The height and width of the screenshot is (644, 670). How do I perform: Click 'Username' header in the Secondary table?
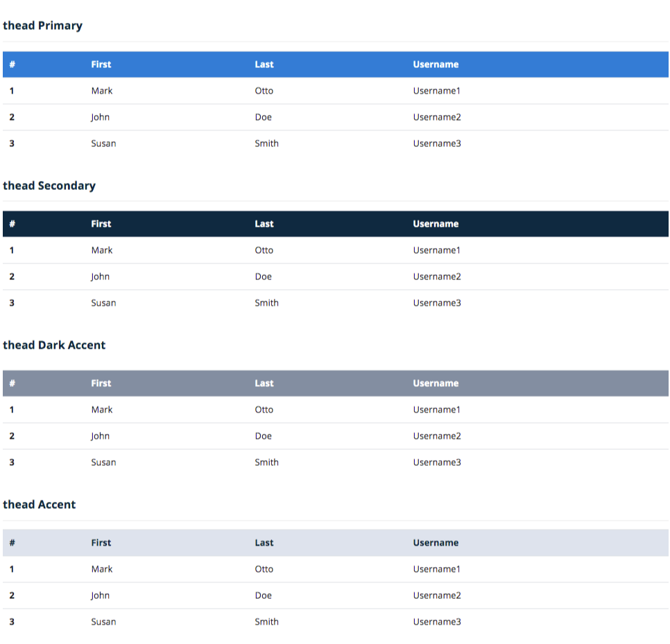pos(436,224)
